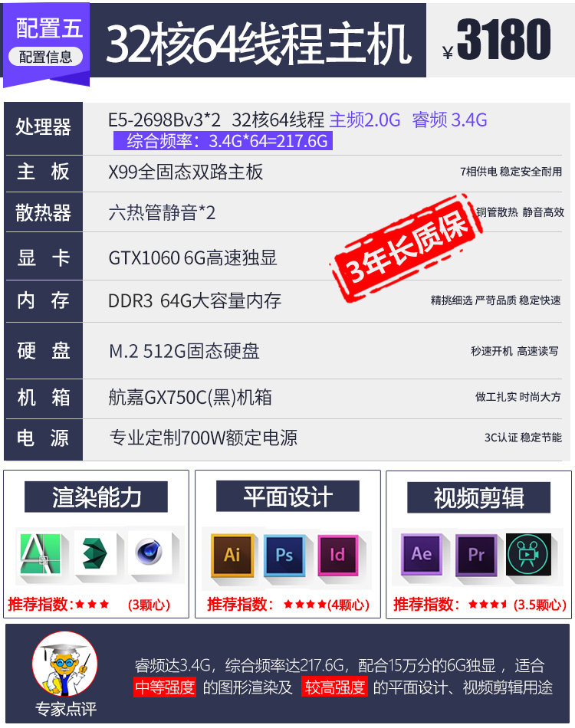Click the highlighted 综合频率 217.6G text

223,141
